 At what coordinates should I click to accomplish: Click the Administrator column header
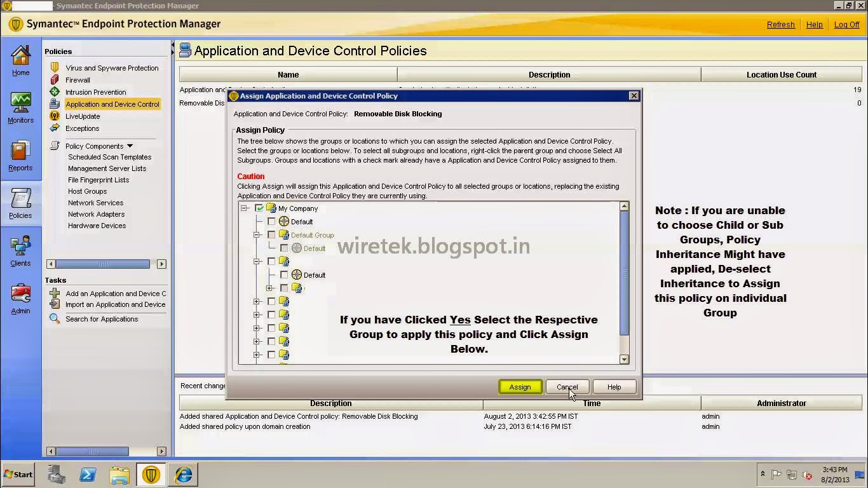click(781, 403)
